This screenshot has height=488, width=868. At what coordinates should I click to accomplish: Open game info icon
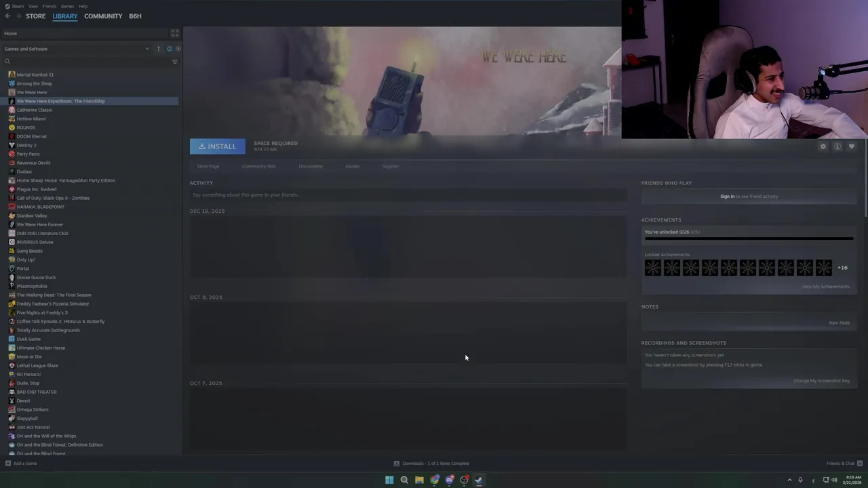coord(837,146)
